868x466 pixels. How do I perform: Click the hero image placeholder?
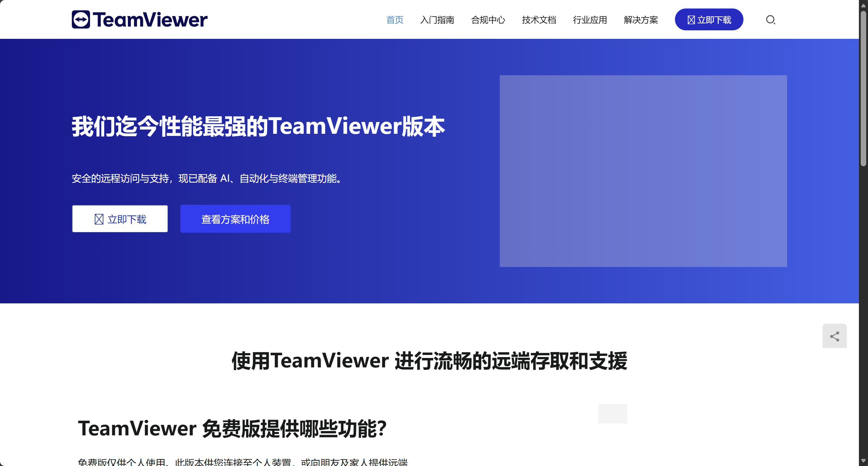pyautogui.click(x=643, y=171)
